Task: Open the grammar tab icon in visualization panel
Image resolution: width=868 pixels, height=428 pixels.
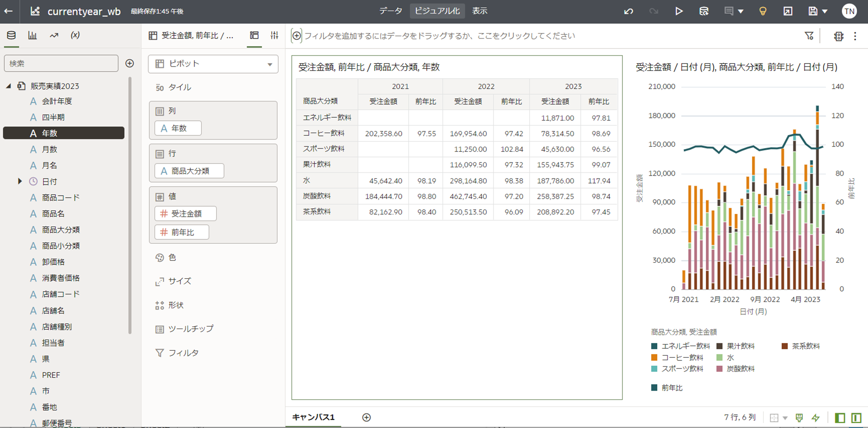Action: [x=254, y=35]
